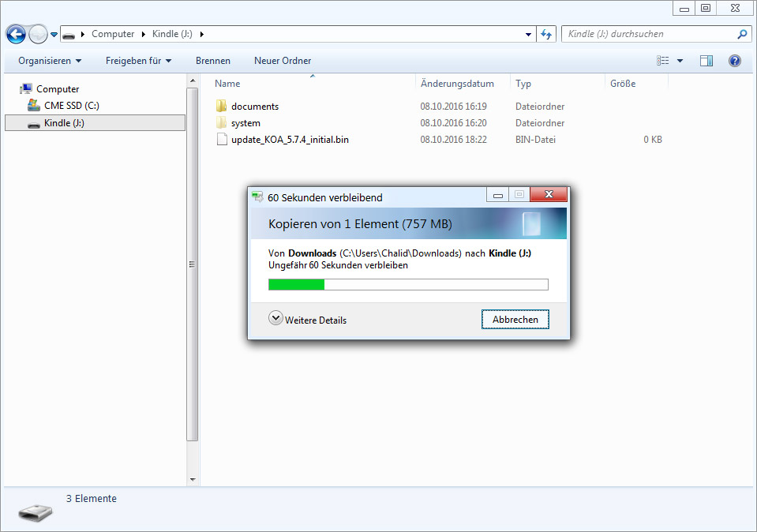Select CME SSD (C:) drive in sidebar
Image resolution: width=757 pixels, height=532 pixels.
tap(71, 106)
